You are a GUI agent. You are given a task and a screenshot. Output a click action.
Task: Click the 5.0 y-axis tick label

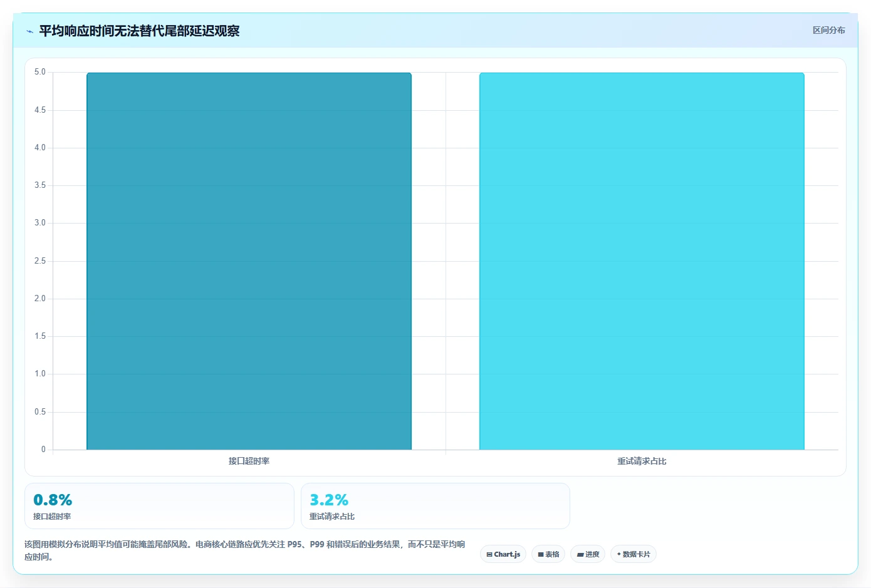point(40,72)
